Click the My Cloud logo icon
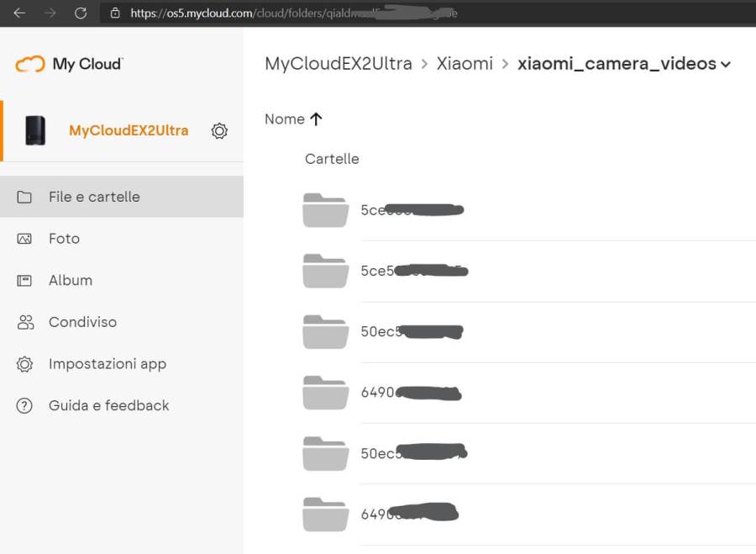Image resolution: width=756 pixels, height=554 pixels. pos(30,64)
